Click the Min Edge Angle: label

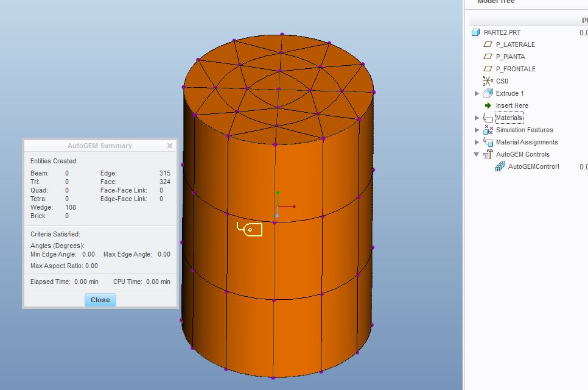click(x=53, y=254)
